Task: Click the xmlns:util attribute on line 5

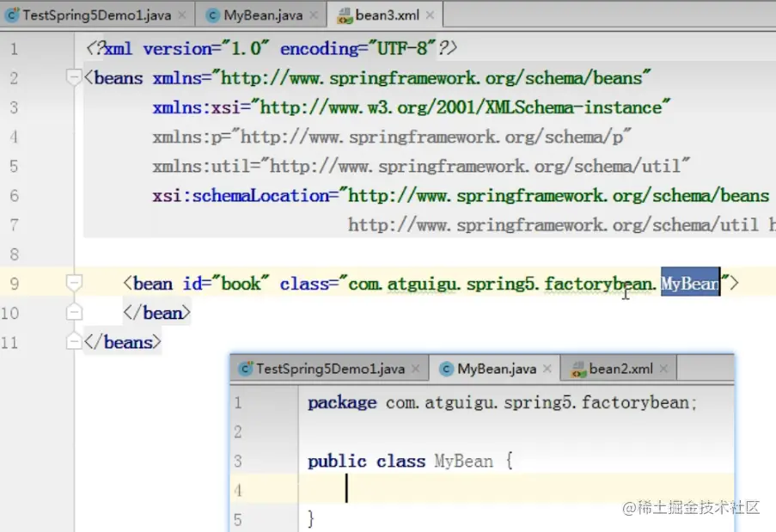Action: 421,166
